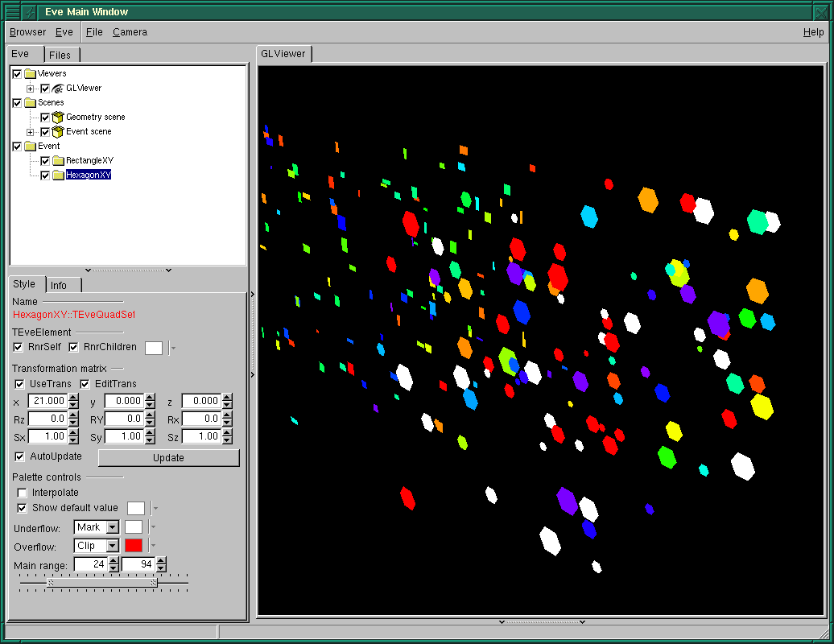Click the red Overflow color swatch
The width and height of the screenshot is (834, 644).
pos(134,546)
